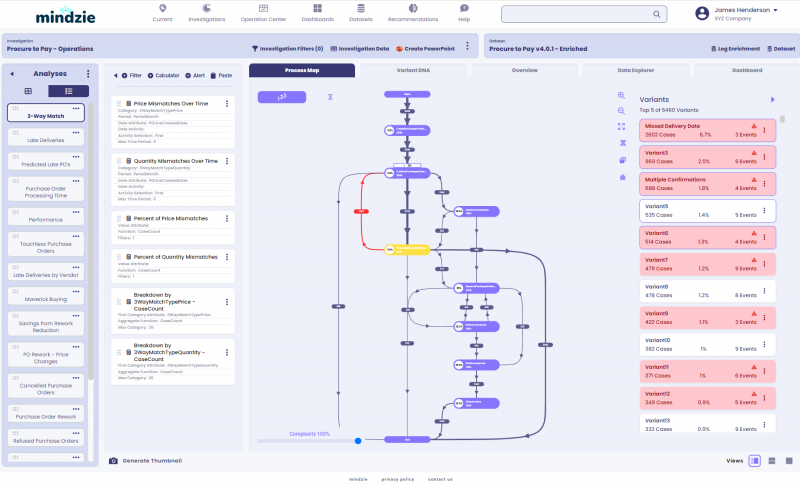Click Create PowerPoint
The width and height of the screenshot is (800, 485).
425,49
